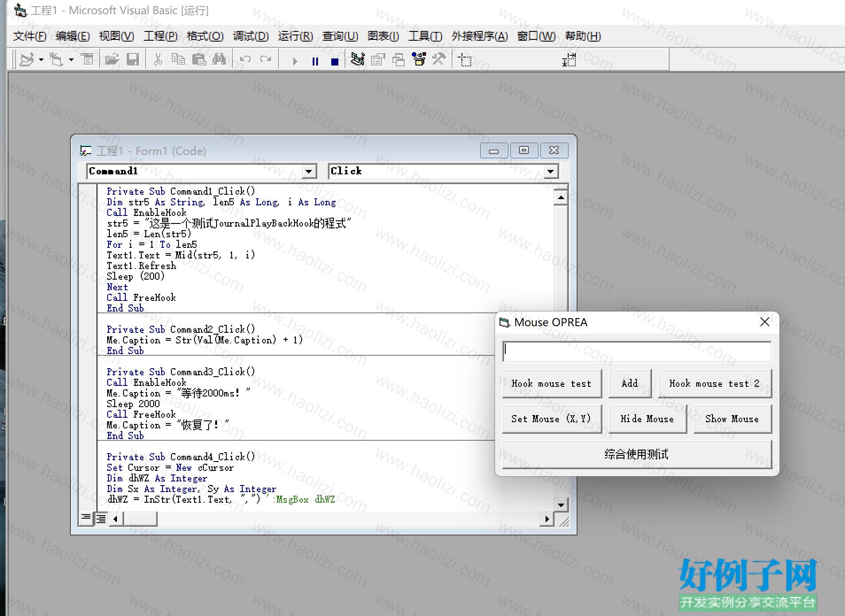845x616 pixels.
Task: Click the "Show Mouse" button
Action: click(733, 419)
